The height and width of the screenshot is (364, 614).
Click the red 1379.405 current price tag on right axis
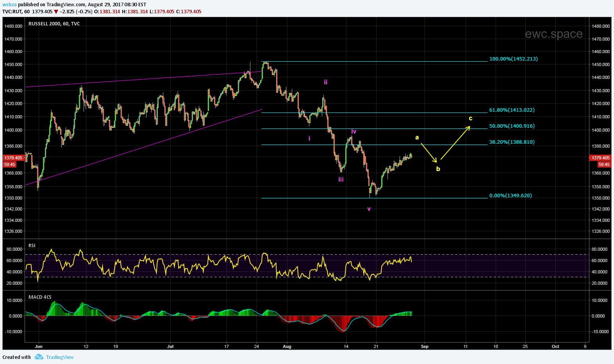600,158
